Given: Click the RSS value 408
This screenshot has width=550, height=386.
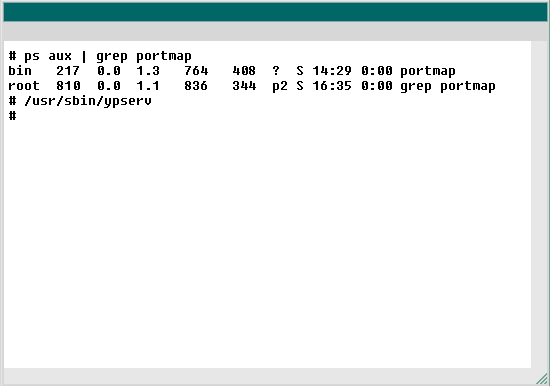Looking at the screenshot, I should click(x=244, y=71).
